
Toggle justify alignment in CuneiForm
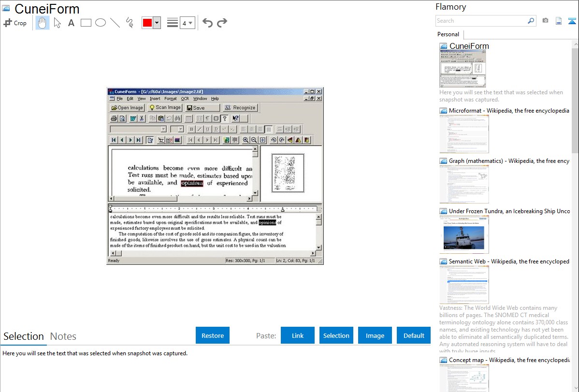[269, 130]
